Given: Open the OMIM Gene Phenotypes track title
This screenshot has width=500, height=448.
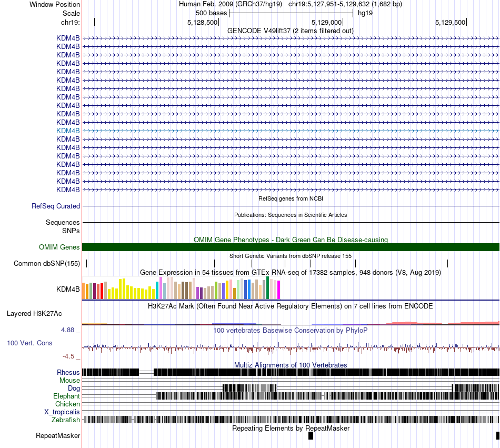Looking at the screenshot, I should click(291, 240).
